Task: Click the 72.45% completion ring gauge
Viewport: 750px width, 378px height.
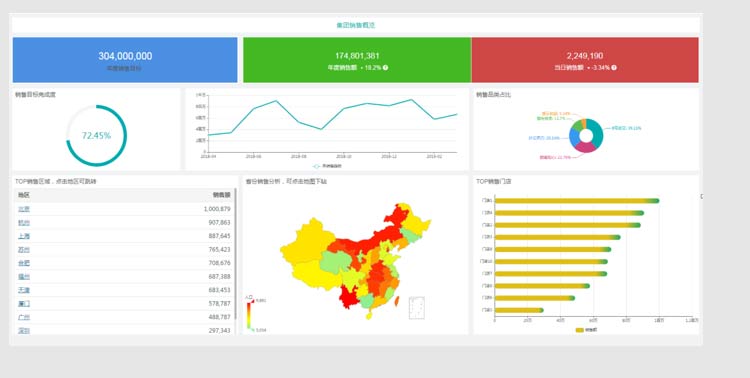Action: 96,136
